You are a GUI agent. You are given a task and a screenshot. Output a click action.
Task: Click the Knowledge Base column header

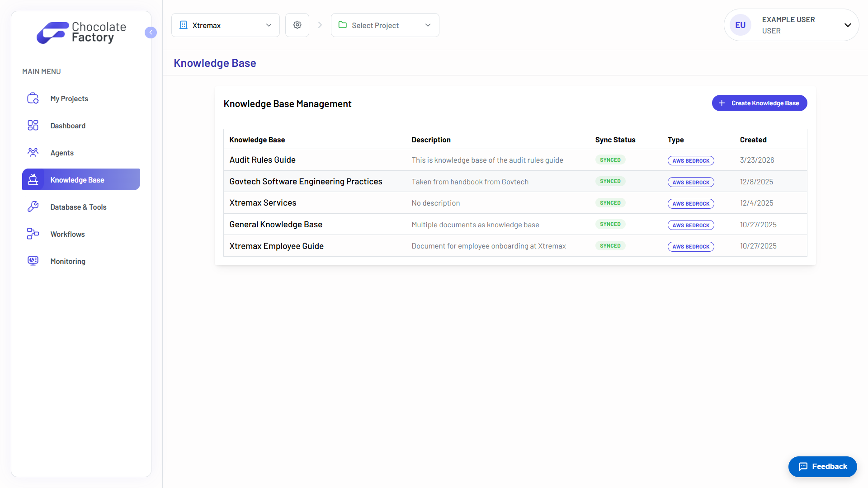pyautogui.click(x=257, y=140)
